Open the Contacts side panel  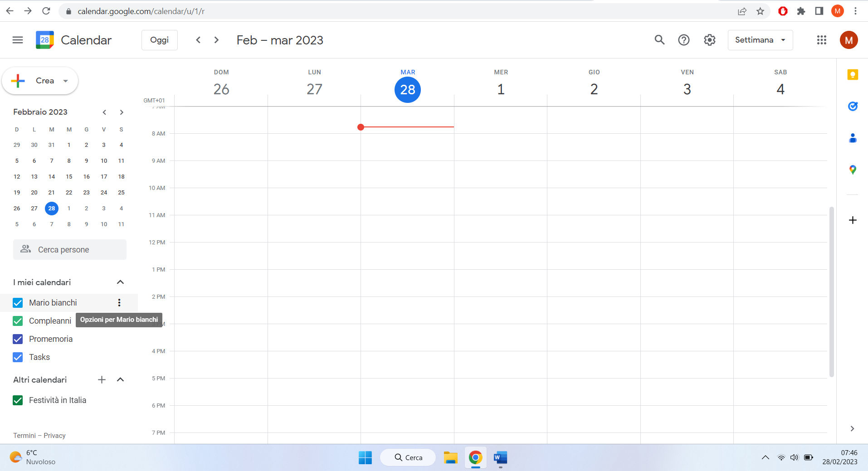(853, 138)
